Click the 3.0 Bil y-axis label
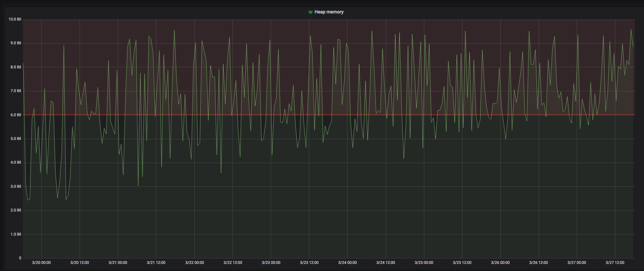644x271 pixels. [16, 186]
